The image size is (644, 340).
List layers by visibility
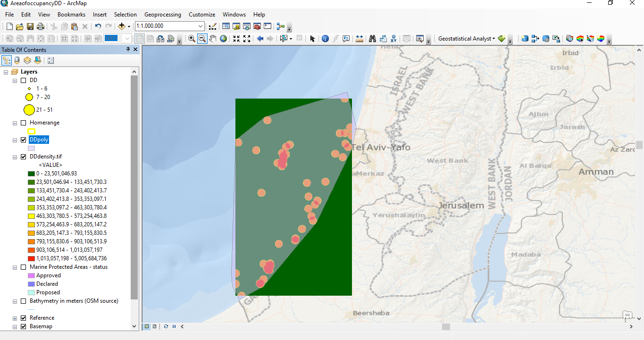coord(27,60)
